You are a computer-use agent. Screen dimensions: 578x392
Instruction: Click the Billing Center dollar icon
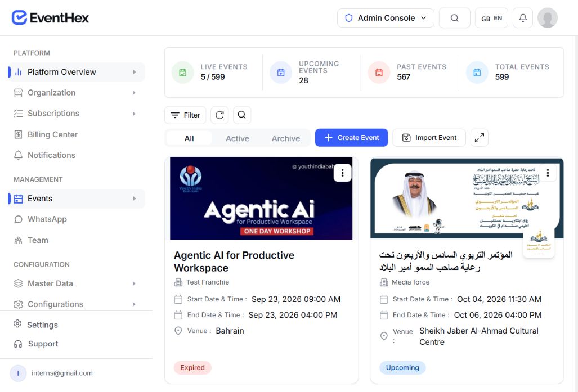click(18, 134)
